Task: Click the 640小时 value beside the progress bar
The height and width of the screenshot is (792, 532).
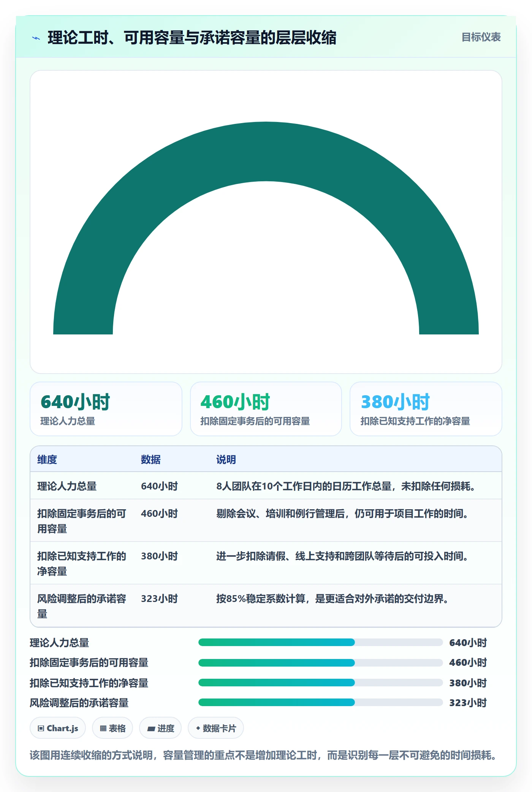Action: click(x=468, y=643)
